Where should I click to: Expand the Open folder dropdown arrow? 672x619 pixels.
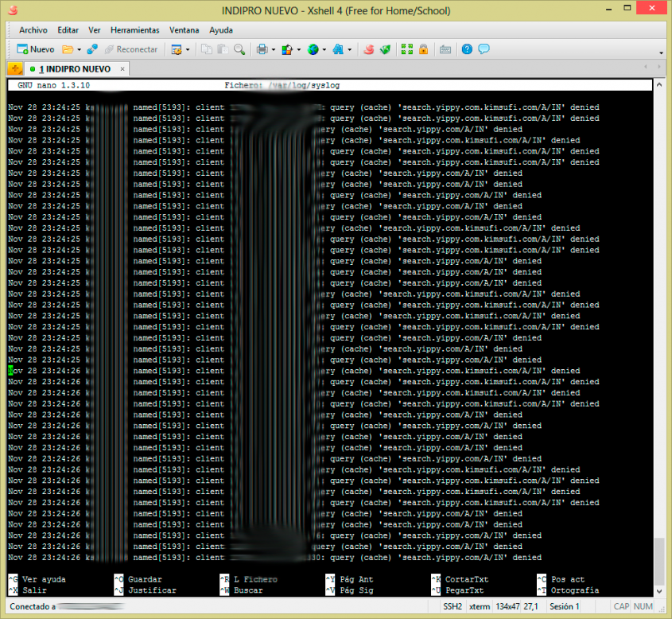(80, 49)
